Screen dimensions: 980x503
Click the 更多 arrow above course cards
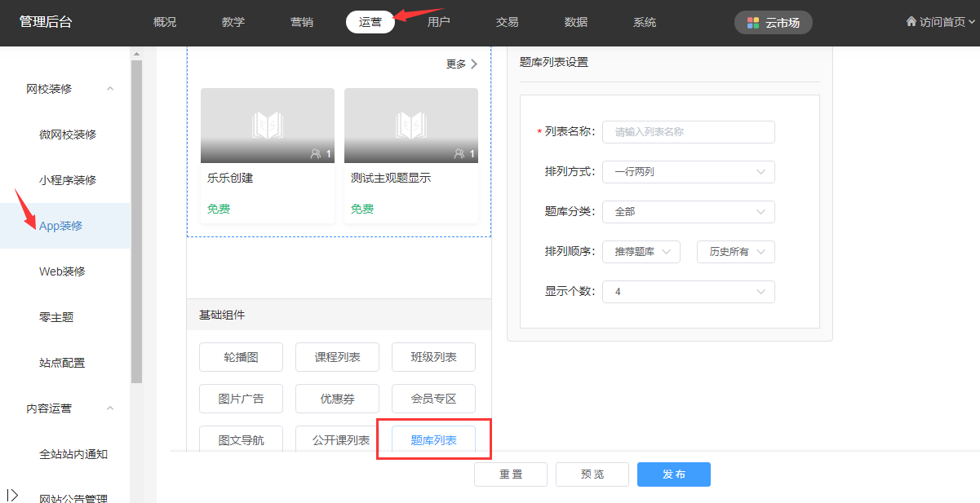[473, 64]
